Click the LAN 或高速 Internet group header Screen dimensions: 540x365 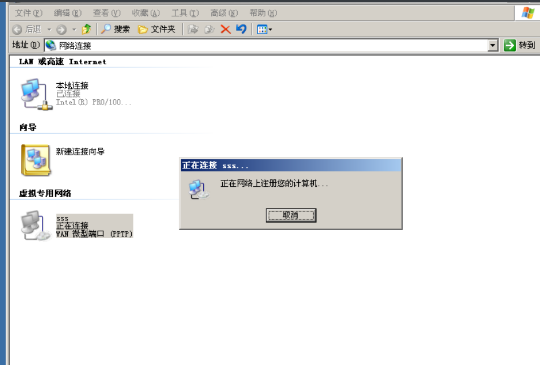(x=62, y=62)
